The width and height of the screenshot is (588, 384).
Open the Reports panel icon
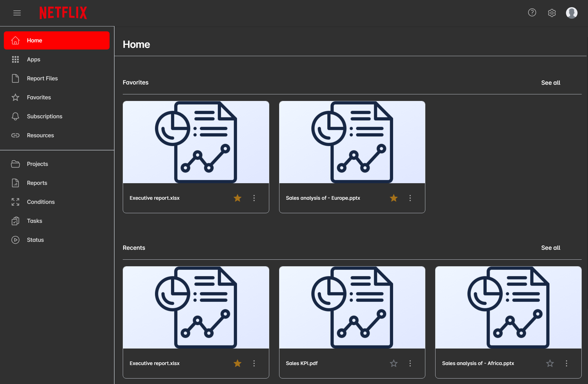coord(15,183)
